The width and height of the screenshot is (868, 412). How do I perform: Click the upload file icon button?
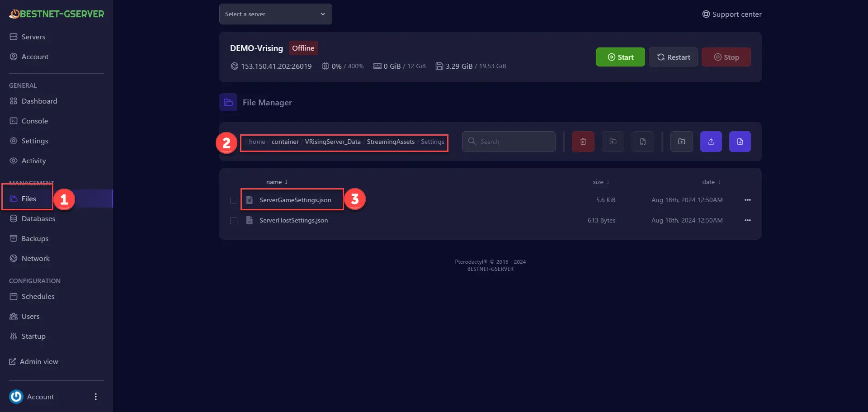[711, 142]
